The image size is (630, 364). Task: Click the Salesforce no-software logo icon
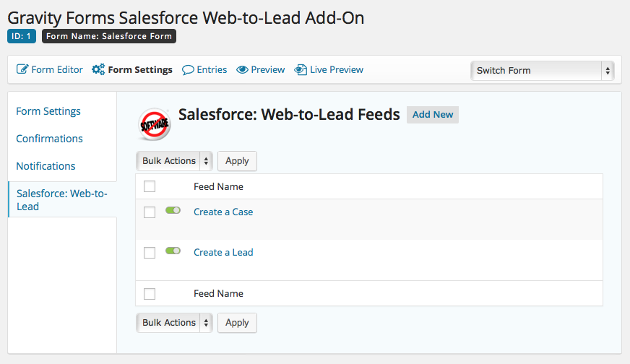point(154,124)
